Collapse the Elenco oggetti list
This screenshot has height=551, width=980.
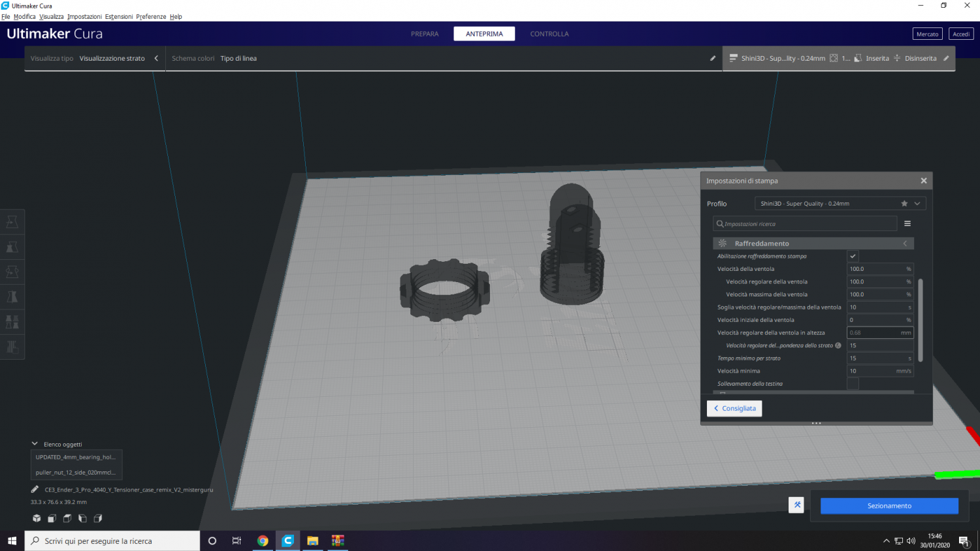click(x=35, y=444)
